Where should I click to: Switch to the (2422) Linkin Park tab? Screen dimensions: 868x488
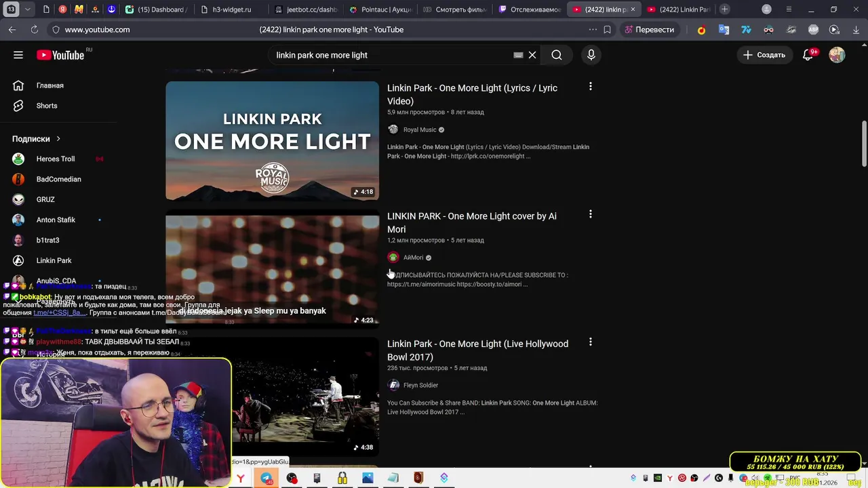click(678, 9)
